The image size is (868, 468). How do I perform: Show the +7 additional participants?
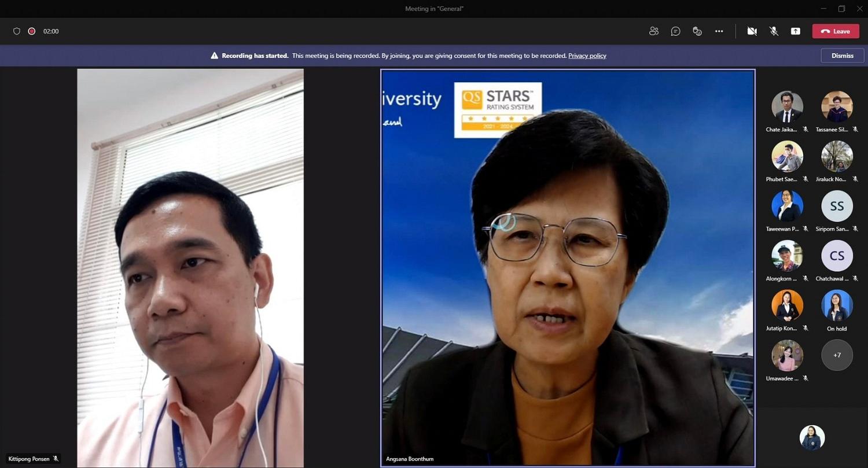click(837, 355)
